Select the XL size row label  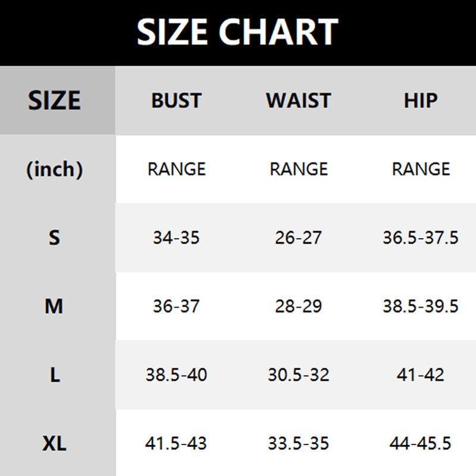point(54,444)
